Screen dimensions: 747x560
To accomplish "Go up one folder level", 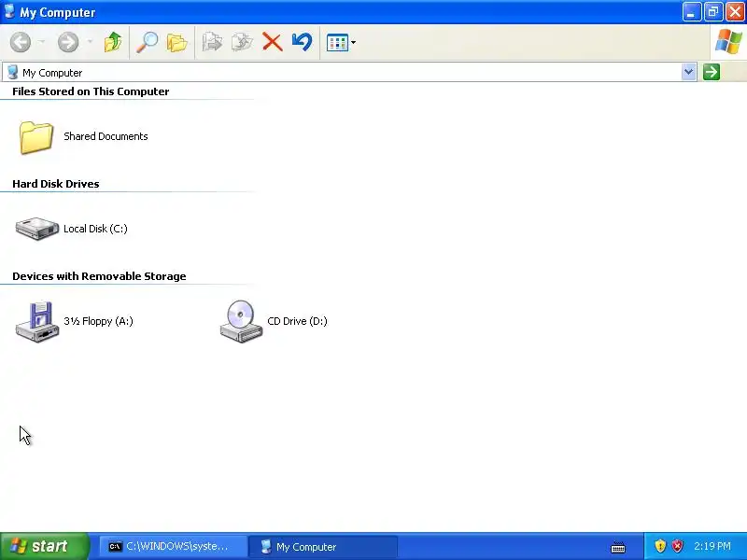I will tap(113, 42).
